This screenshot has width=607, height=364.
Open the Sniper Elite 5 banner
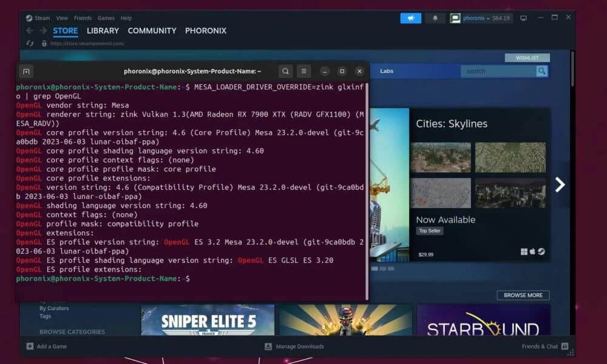pos(208,320)
